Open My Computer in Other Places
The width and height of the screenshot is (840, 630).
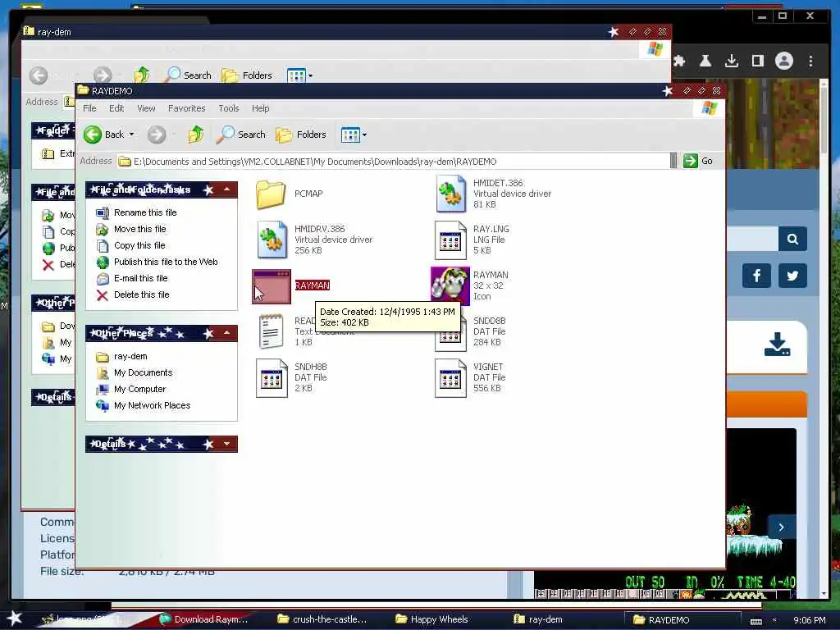pyautogui.click(x=139, y=390)
